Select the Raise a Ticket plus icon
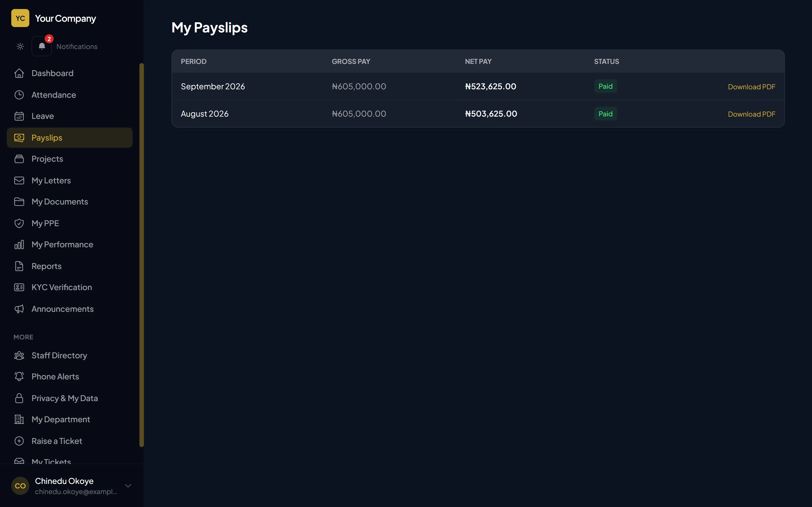Viewport: 812px width, 507px height. 19,441
